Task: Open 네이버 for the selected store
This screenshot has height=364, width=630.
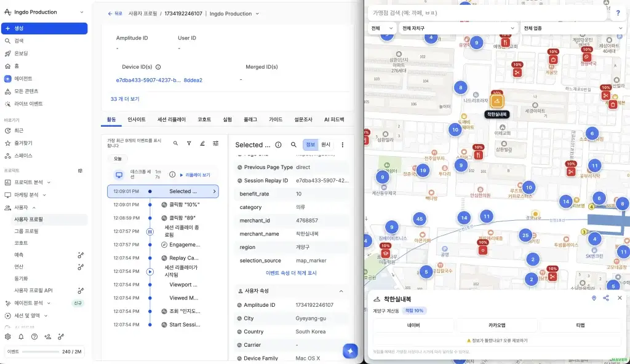Action: [413, 325]
